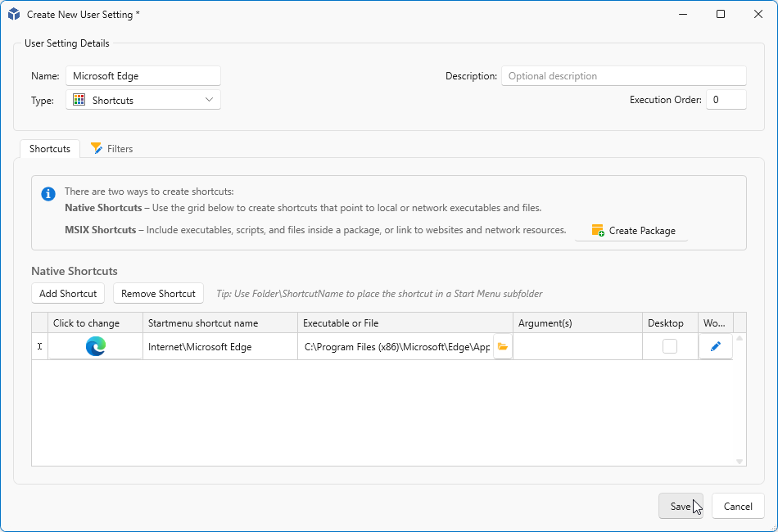Save the new user setting

681,506
